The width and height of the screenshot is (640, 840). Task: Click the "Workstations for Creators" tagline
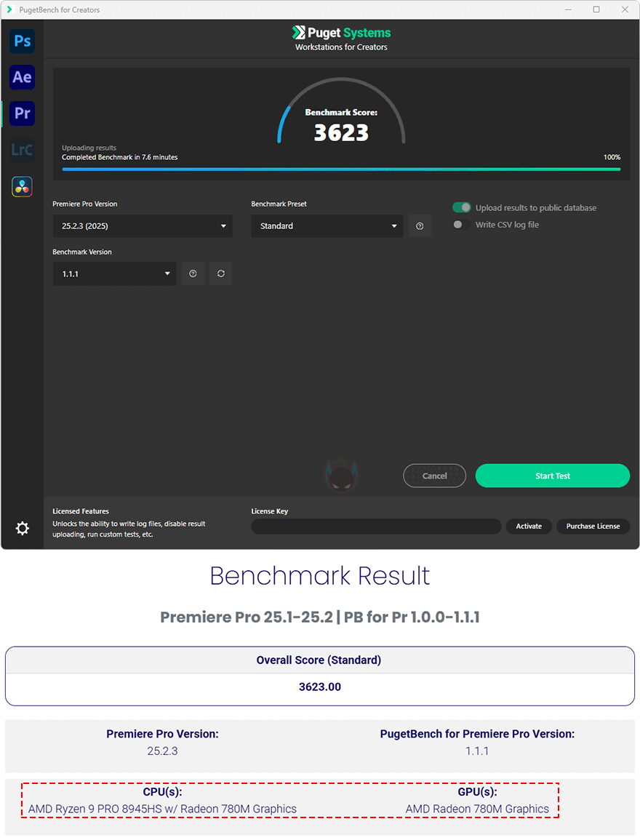point(341,47)
